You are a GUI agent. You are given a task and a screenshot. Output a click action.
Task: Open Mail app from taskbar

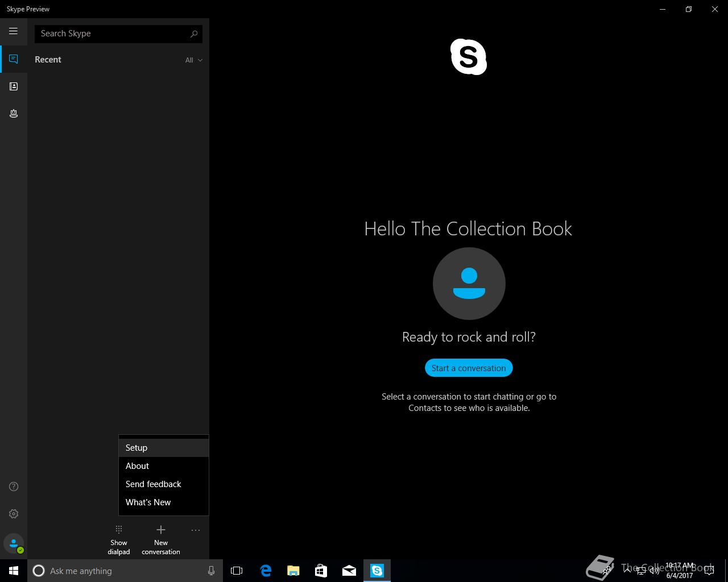[349, 571]
